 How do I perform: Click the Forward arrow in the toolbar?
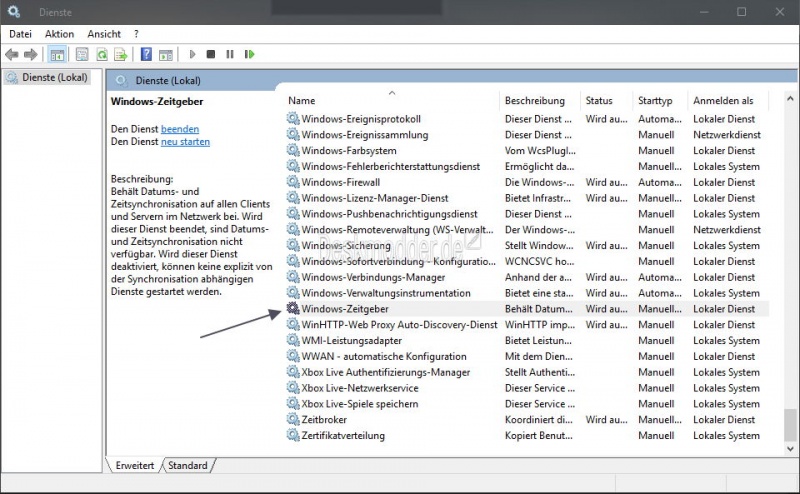click(x=31, y=54)
